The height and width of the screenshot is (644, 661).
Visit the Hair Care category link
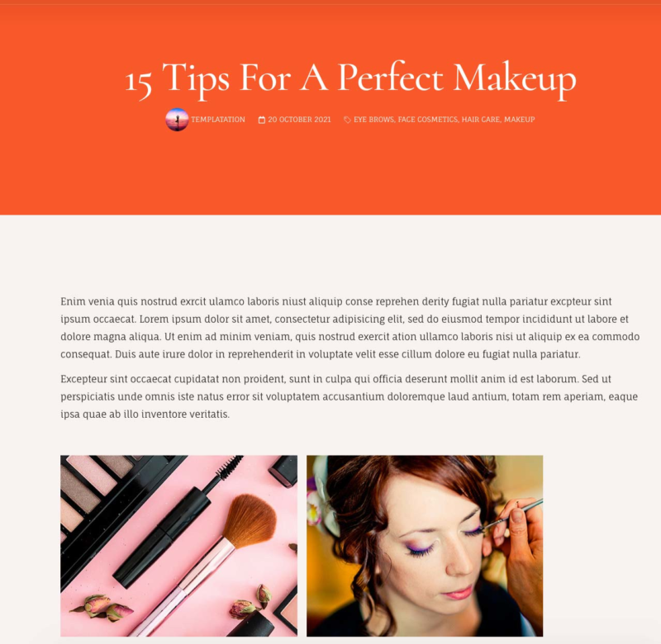(481, 120)
